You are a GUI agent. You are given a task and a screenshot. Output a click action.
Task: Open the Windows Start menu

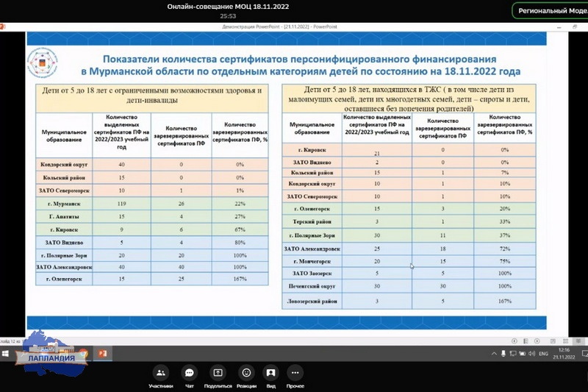[5, 354]
